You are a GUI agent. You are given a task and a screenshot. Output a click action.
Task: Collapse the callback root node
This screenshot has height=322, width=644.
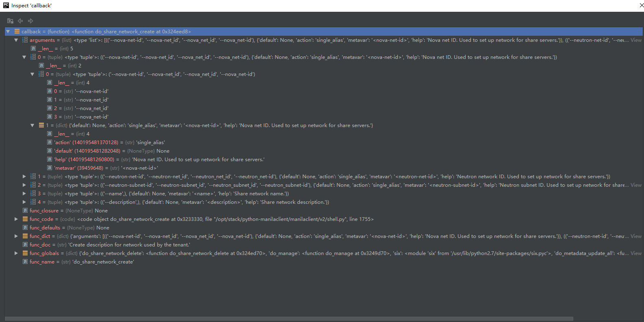(x=8, y=31)
